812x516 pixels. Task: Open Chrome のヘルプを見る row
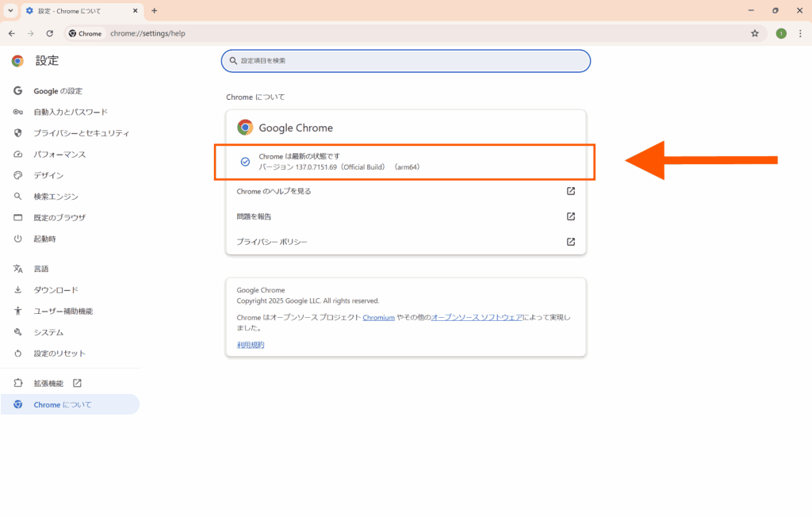pos(406,191)
